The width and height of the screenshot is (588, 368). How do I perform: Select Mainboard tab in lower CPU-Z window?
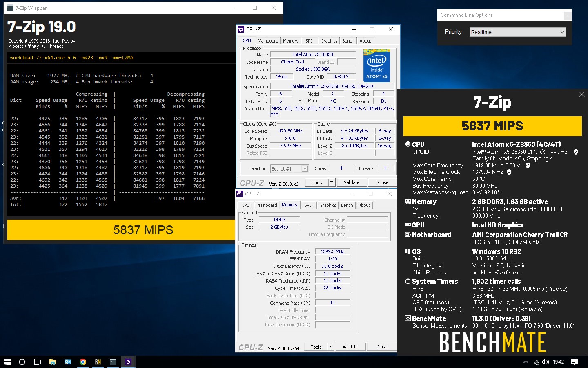coord(267,205)
